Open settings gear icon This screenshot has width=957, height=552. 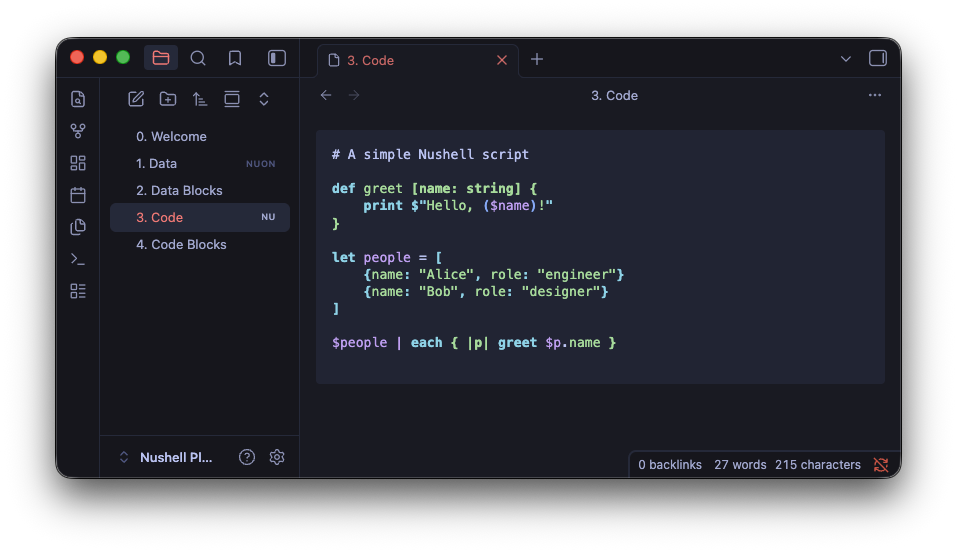point(277,457)
